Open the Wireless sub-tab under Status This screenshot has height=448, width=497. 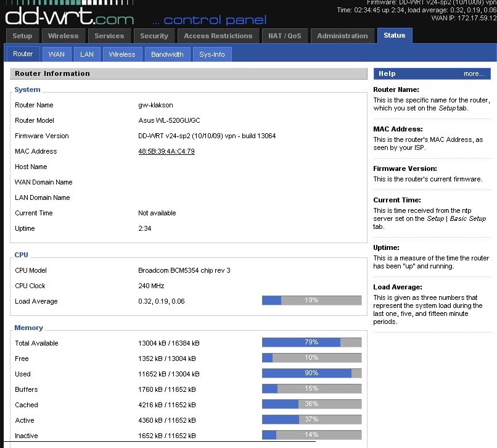coord(122,54)
